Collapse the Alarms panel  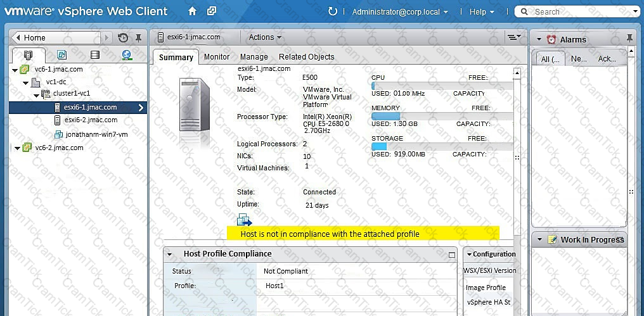click(x=538, y=40)
